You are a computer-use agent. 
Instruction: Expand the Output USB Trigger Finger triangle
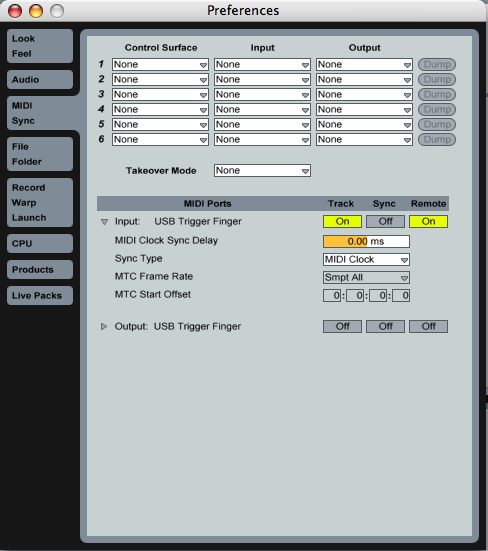click(104, 326)
